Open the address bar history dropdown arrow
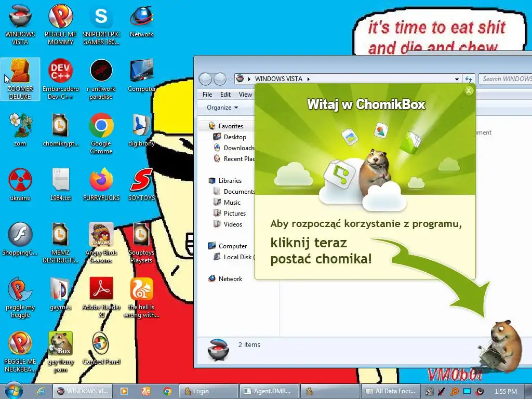Screen dimensions: 532x399 (x=457, y=79)
